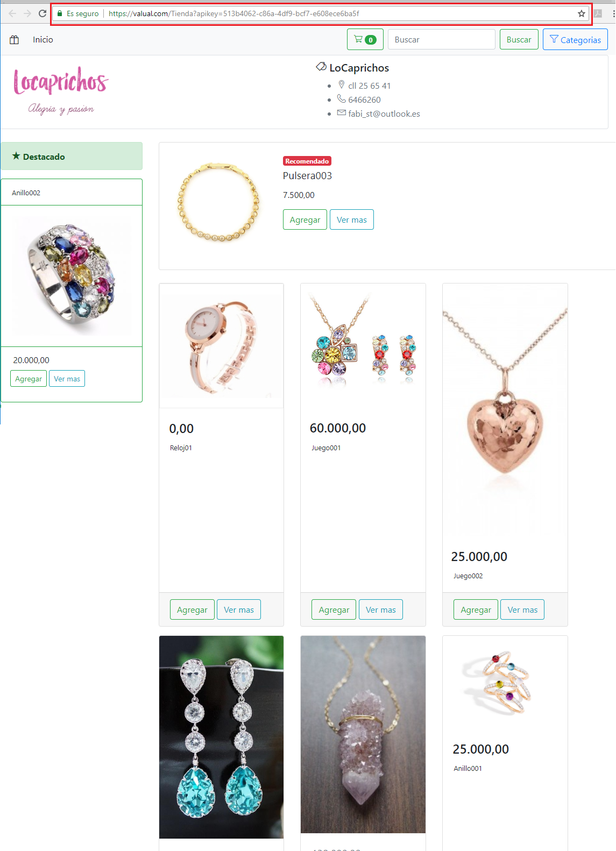Click the gift store icon beside Inicio
The height and width of the screenshot is (851, 616).
point(15,39)
